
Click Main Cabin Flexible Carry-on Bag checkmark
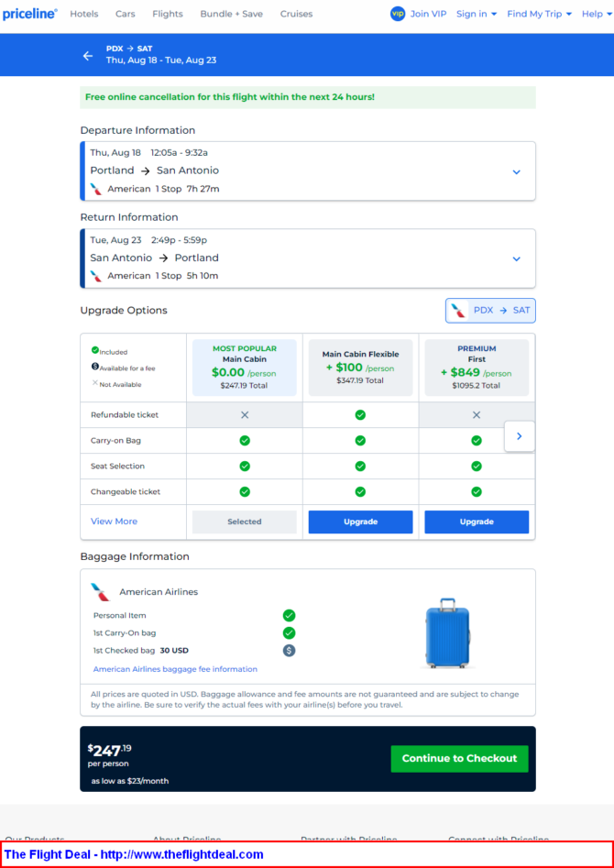click(x=360, y=441)
